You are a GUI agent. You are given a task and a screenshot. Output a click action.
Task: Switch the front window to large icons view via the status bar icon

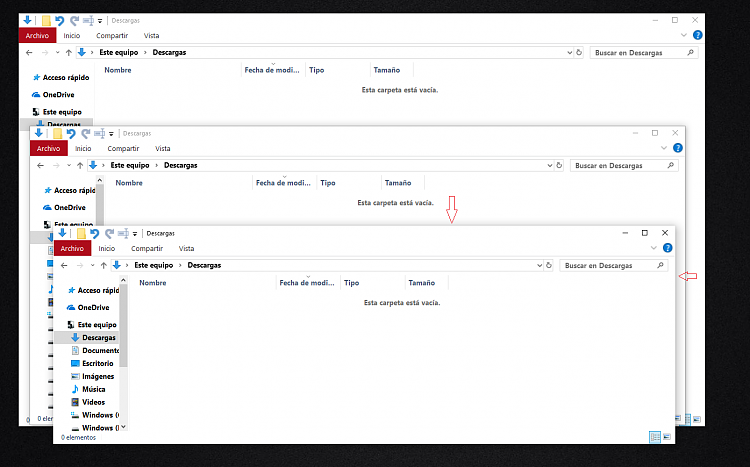(667, 436)
